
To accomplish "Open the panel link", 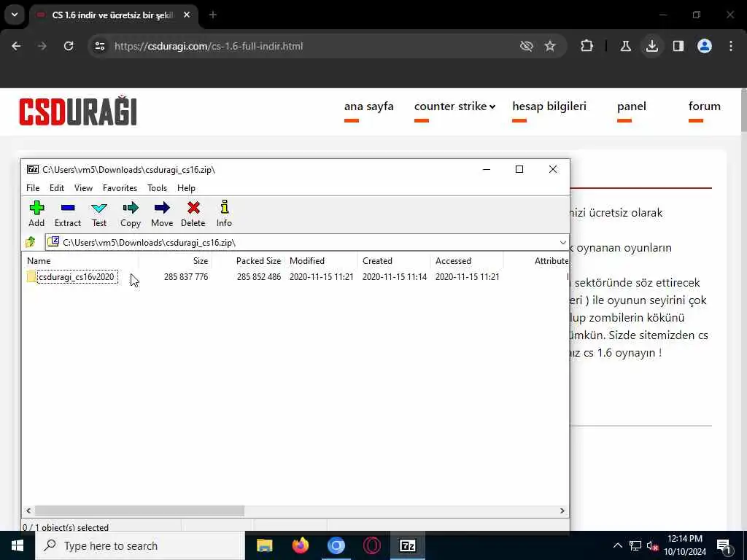I will point(631,106).
